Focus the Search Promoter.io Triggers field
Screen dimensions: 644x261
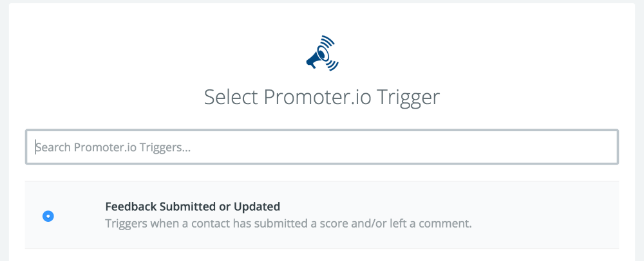pos(322,147)
